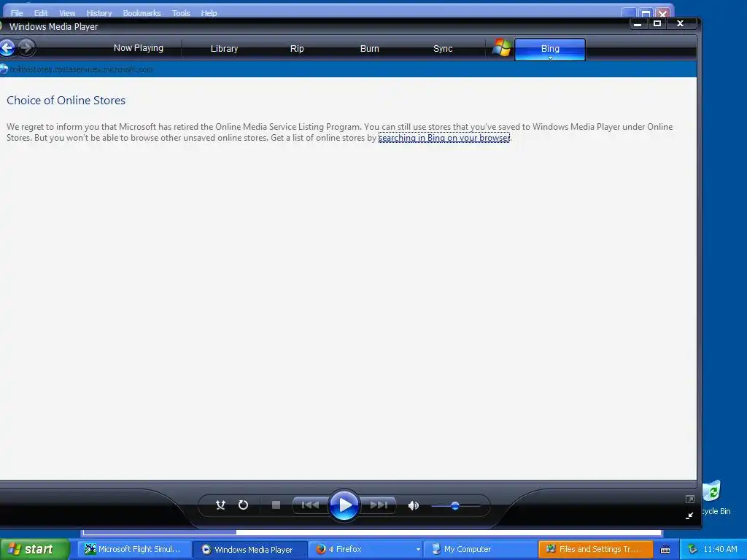Open the Now Playing tab
The width and height of the screenshot is (747, 560).
point(138,48)
